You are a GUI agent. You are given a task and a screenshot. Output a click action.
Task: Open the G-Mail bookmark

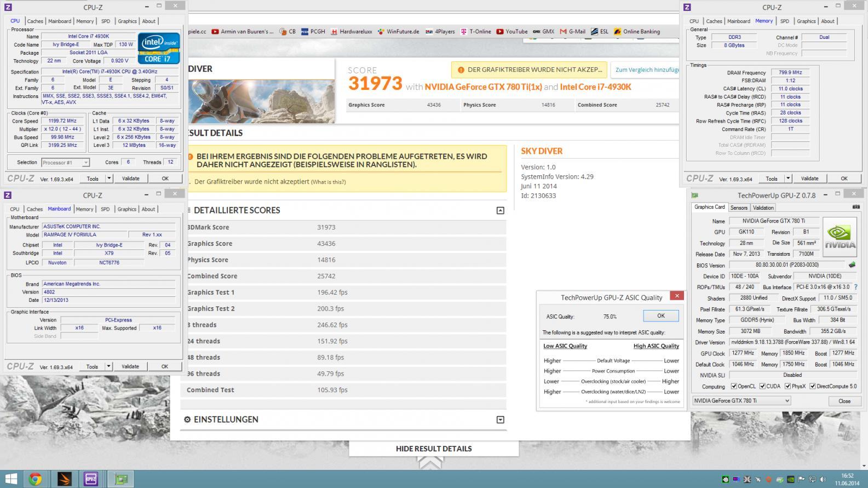pos(572,32)
